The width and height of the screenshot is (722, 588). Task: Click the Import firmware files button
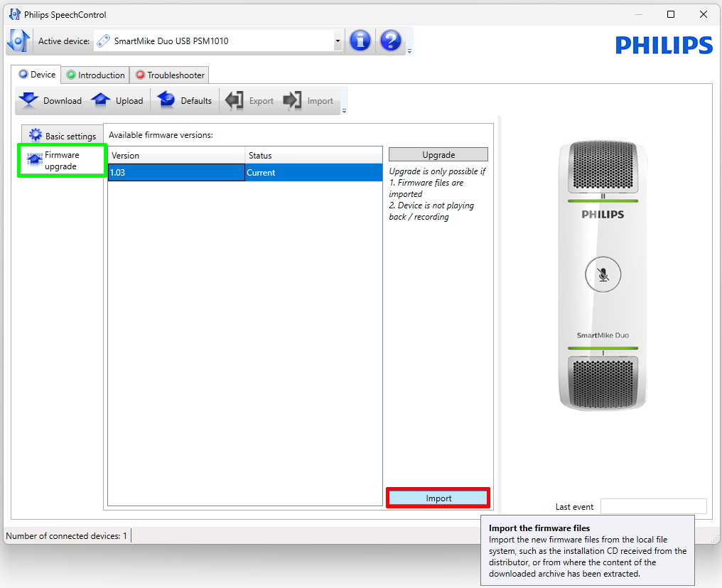tap(438, 498)
